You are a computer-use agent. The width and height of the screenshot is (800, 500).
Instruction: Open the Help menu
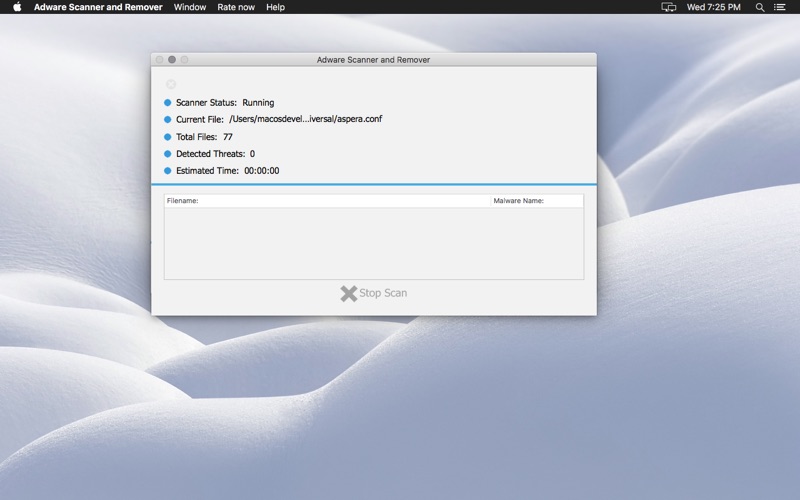[276, 7]
